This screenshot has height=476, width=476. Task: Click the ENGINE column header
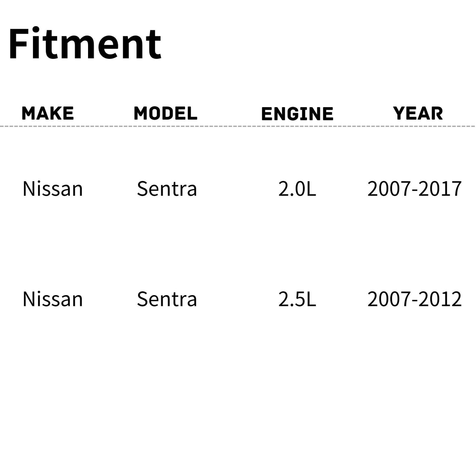(x=297, y=114)
